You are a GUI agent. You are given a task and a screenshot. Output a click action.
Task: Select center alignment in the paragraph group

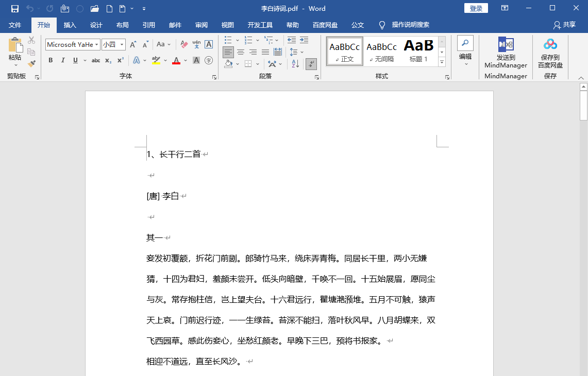(x=240, y=52)
